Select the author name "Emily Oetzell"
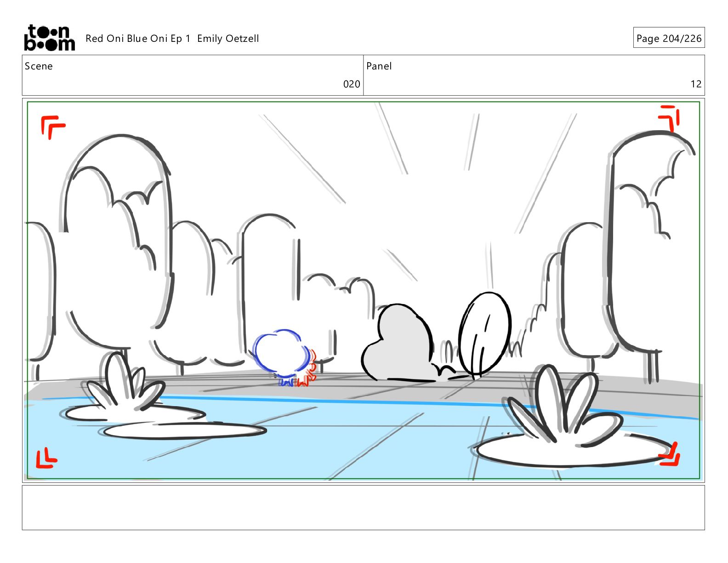The image size is (728, 563). coord(228,39)
